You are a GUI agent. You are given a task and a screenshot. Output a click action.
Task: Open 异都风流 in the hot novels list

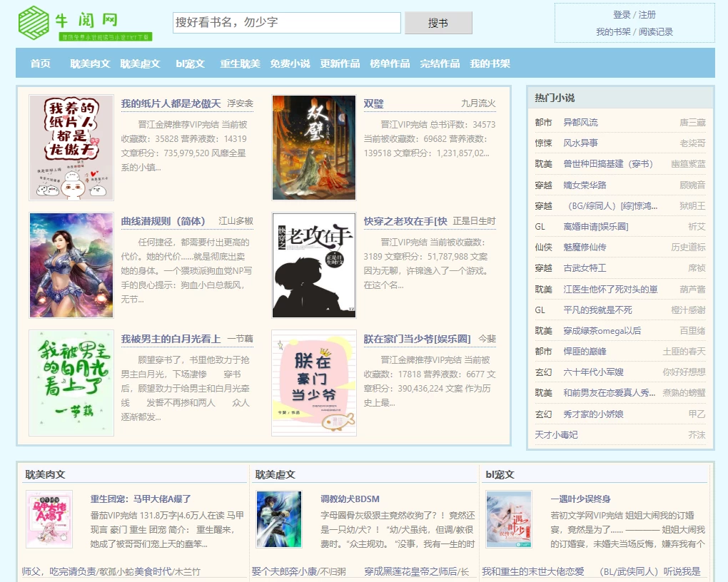coord(580,123)
